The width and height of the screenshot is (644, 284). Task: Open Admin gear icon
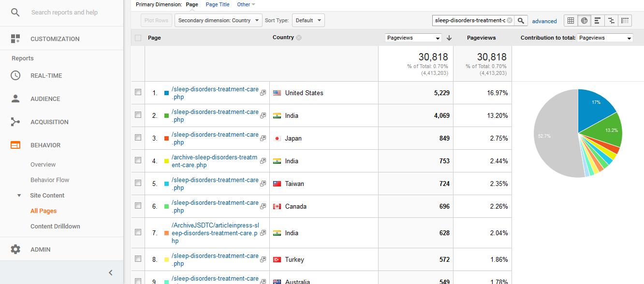point(15,249)
